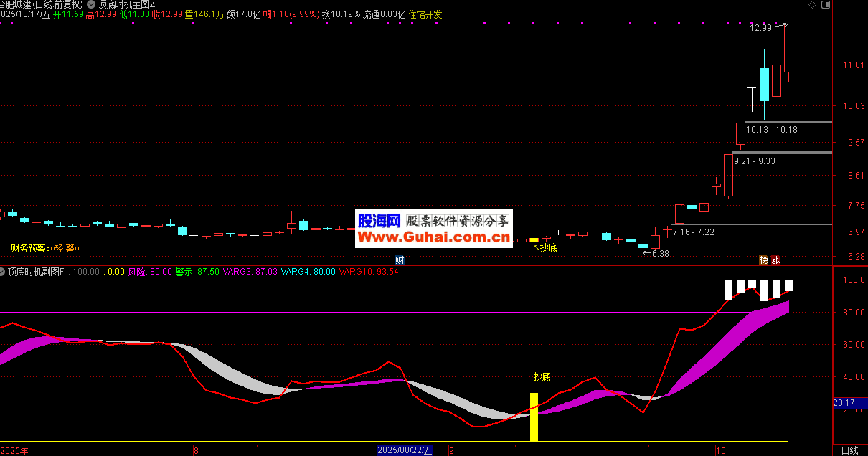Click the yellow 抄底 signal bar in sub-chart
The height and width of the screenshot is (456, 868).
tap(534, 417)
